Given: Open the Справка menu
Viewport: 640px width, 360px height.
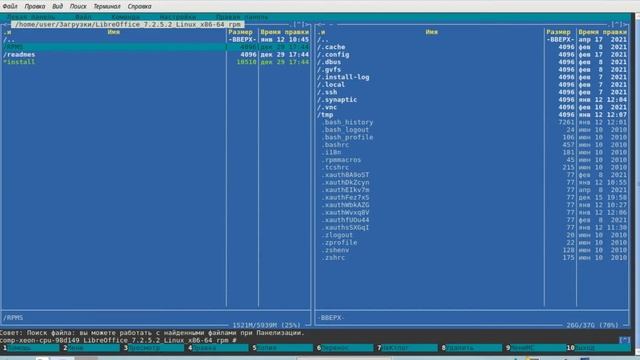Looking at the screenshot, I should (140, 7).
